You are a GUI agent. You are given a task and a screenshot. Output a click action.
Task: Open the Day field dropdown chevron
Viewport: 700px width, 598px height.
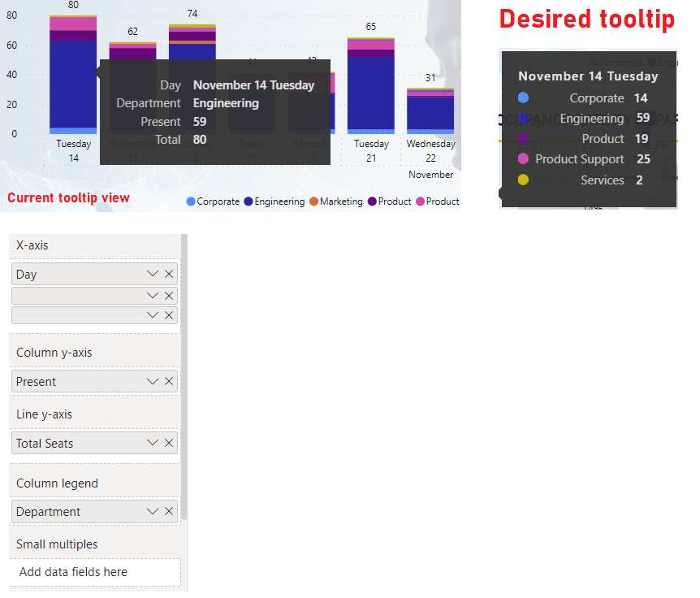click(153, 274)
